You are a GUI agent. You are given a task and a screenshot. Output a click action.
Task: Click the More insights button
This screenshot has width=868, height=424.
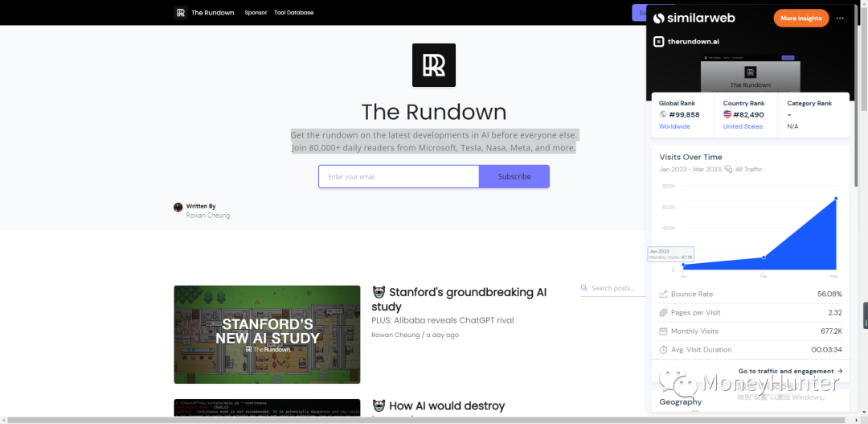(801, 19)
